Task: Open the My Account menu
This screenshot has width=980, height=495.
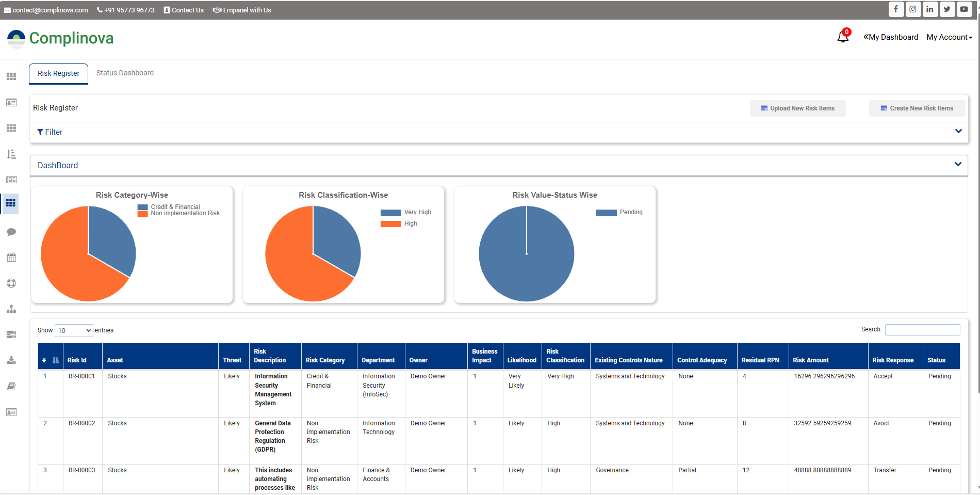Action: (949, 37)
